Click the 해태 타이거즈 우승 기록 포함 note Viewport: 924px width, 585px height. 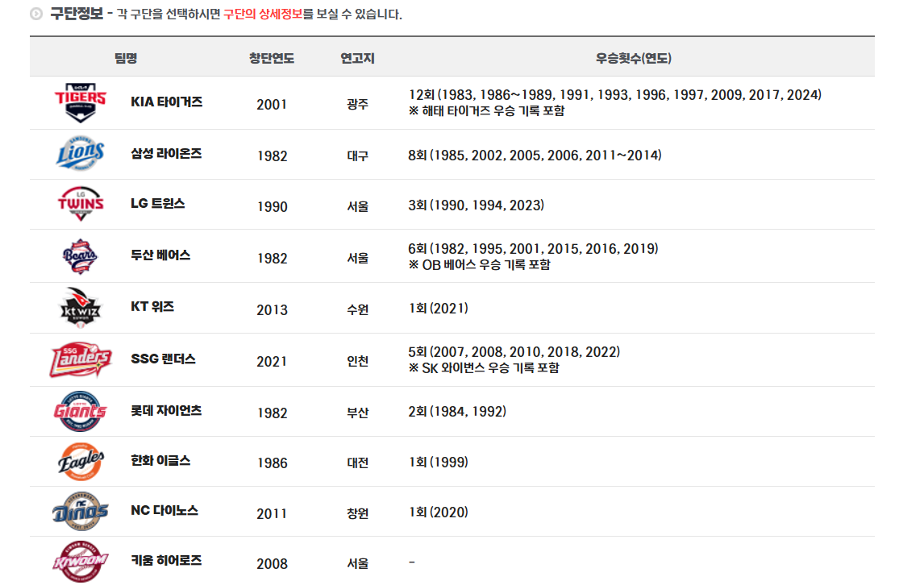tap(487, 110)
